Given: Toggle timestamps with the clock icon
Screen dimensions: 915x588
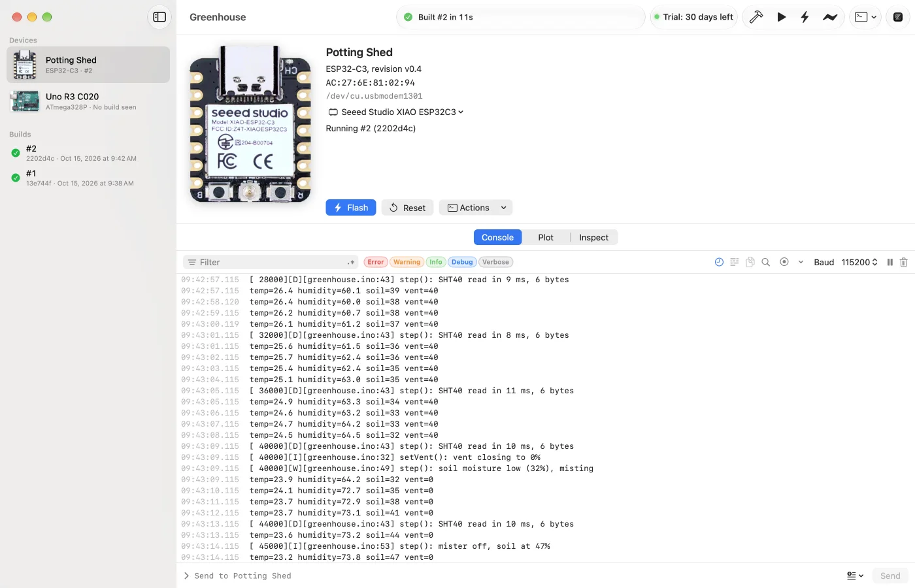Looking at the screenshot, I should (719, 262).
